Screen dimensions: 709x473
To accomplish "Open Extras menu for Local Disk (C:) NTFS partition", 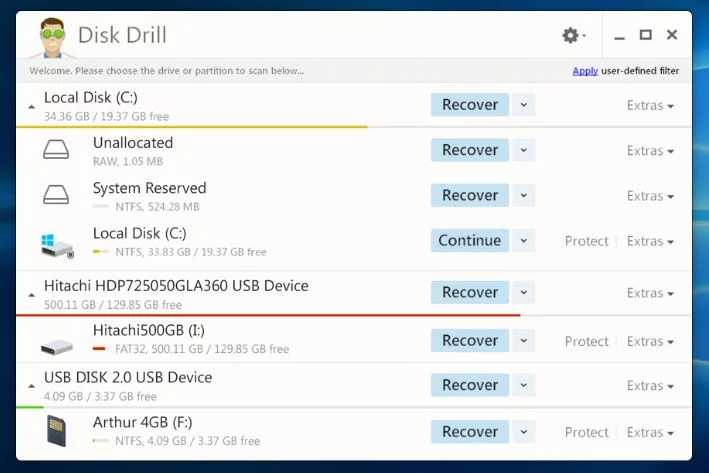I will pos(650,241).
